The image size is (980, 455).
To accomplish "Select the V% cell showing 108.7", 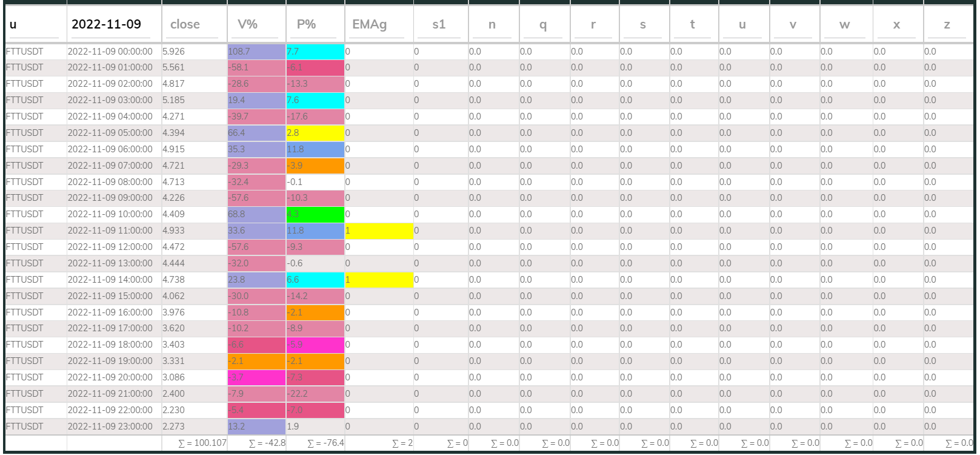I will pos(256,52).
